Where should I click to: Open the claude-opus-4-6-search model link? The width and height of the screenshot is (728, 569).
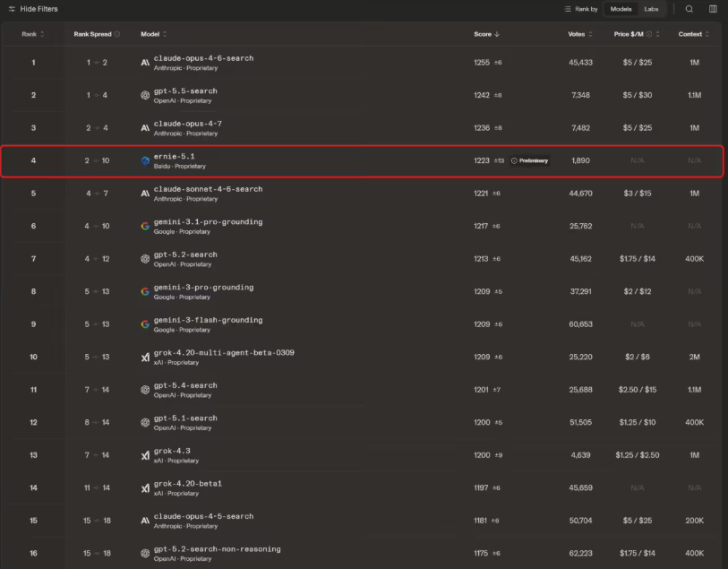[203, 58]
